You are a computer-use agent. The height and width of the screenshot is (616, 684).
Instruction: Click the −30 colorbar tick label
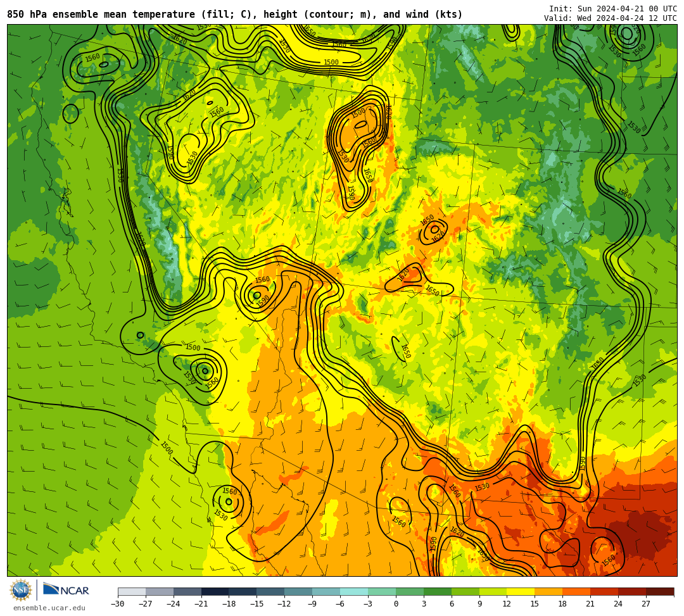point(118,604)
